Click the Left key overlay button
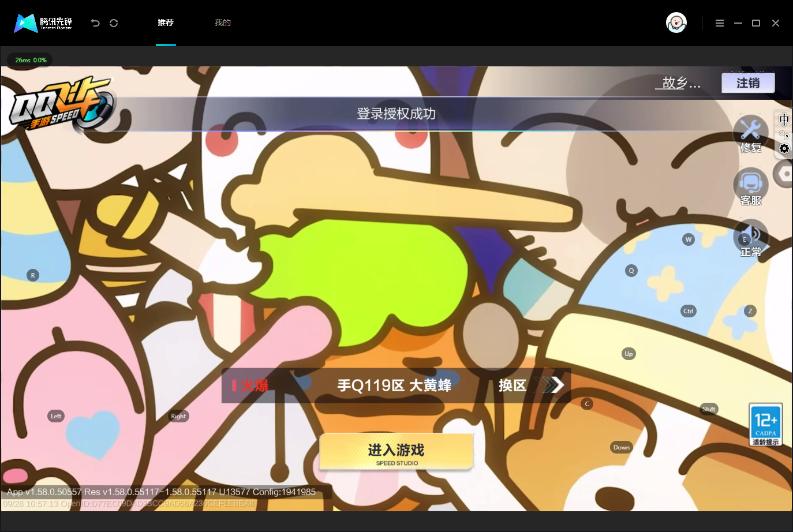Screen dimensions: 793x532 (56, 416)
